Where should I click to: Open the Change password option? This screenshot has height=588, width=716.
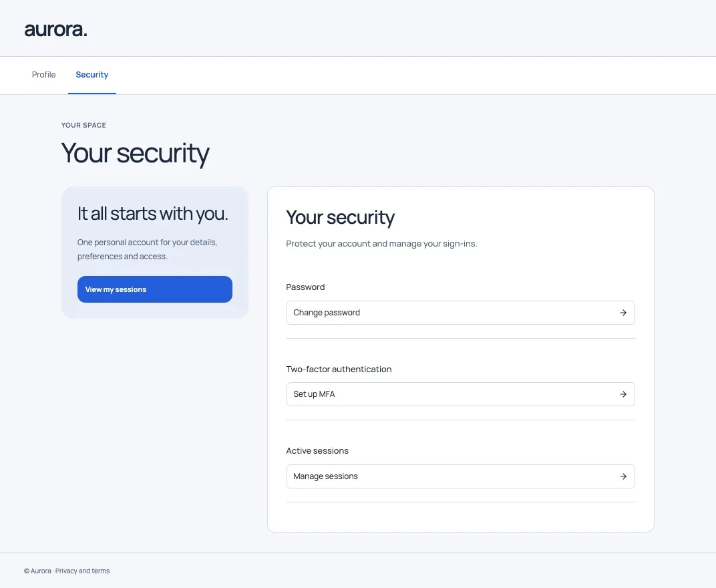pyautogui.click(x=460, y=313)
